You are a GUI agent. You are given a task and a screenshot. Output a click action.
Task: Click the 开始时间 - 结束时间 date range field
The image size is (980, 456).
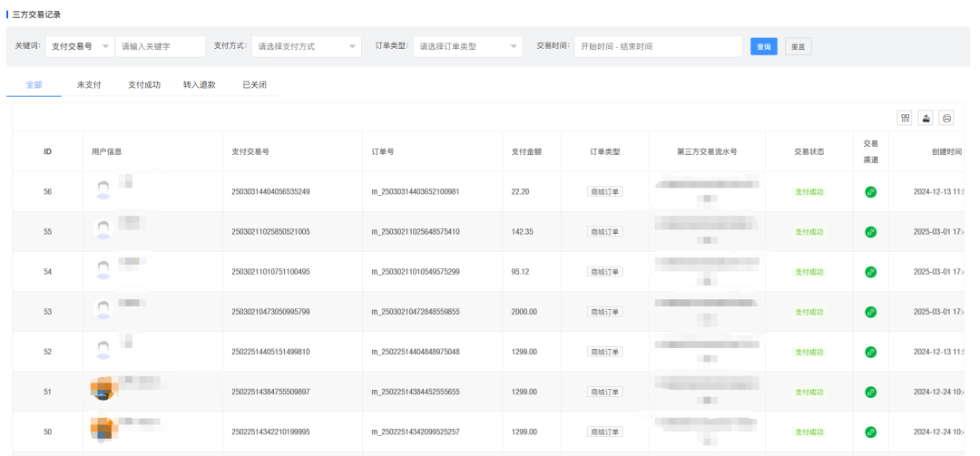pos(658,46)
